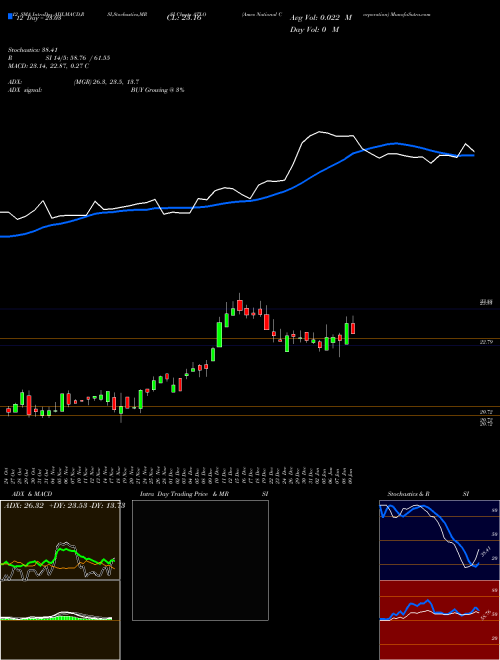Click the '22.79' price axis label
The width and height of the screenshot is (500, 660).
click(486, 343)
